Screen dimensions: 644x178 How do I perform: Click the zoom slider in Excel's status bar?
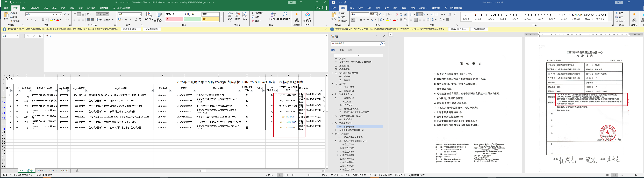309,175
